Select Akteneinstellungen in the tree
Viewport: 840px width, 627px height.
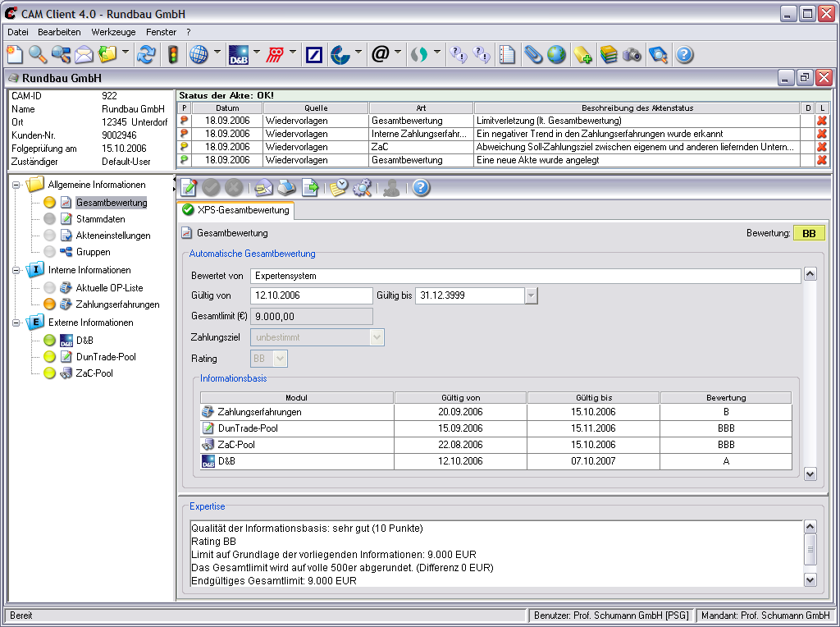tap(113, 236)
